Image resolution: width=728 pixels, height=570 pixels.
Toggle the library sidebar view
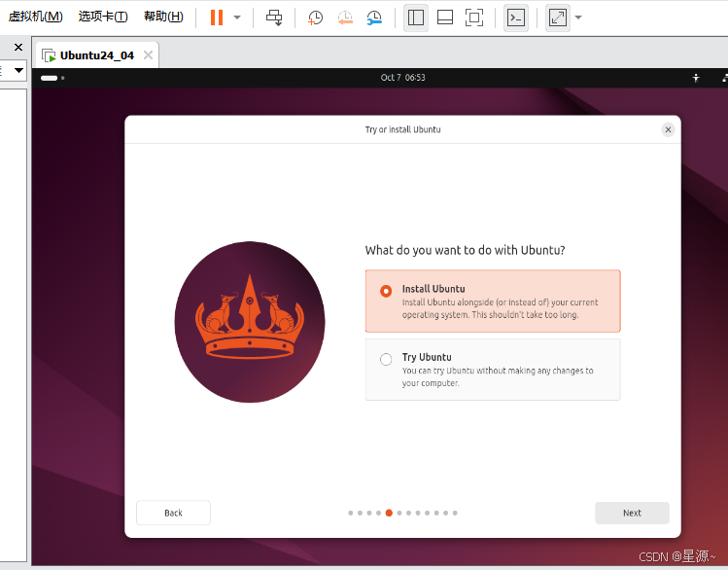(x=416, y=18)
